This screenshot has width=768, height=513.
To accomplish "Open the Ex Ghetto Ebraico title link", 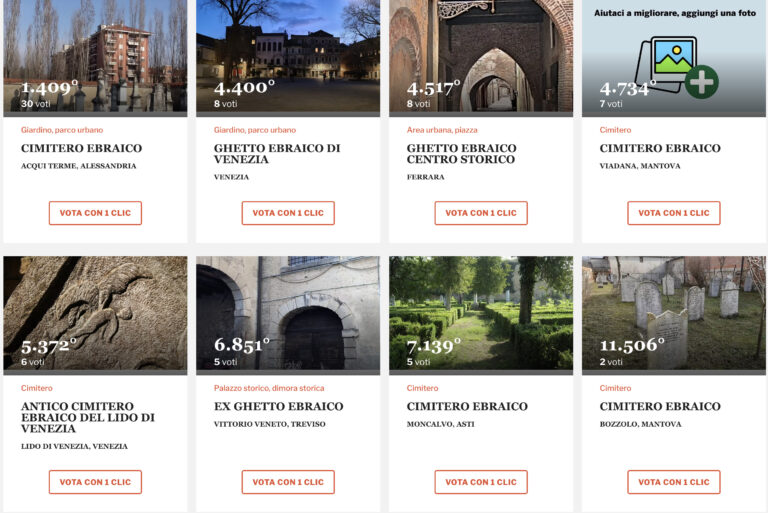I will [x=278, y=406].
